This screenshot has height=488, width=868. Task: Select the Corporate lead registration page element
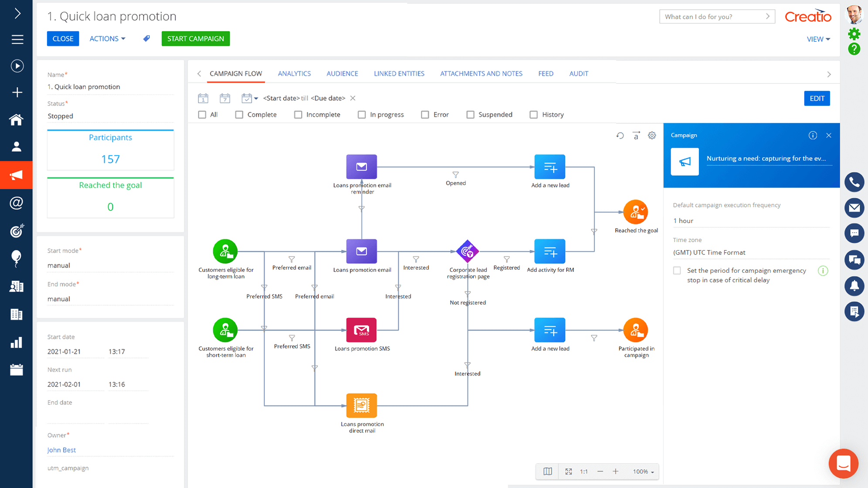[468, 251]
